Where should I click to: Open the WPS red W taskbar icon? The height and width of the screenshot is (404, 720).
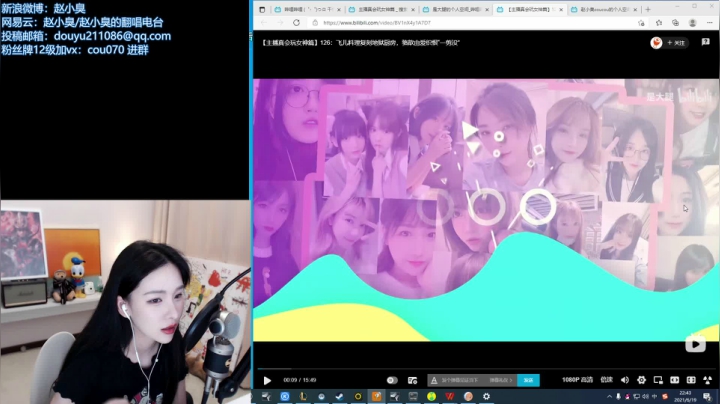[x=450, y=396]
